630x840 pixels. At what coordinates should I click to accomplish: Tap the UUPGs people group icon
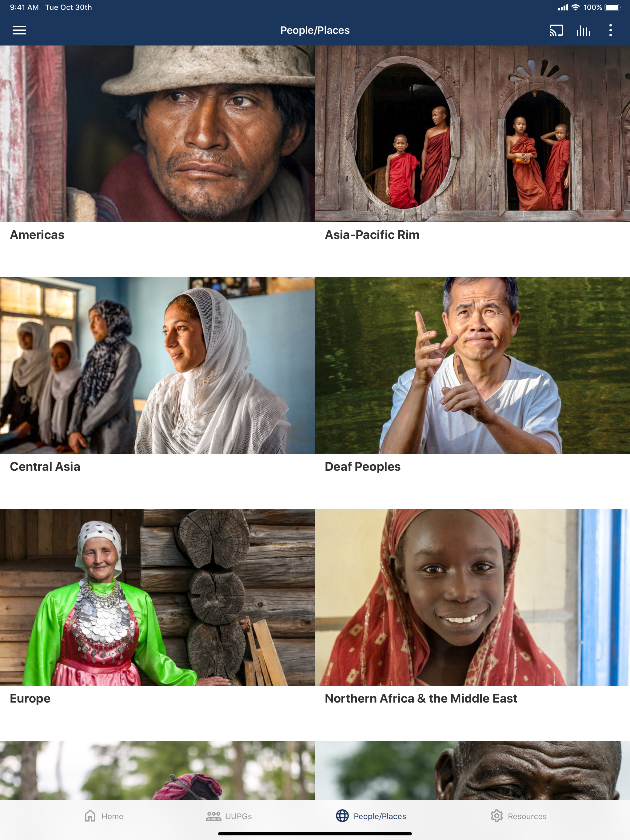(x=213, y=816)
